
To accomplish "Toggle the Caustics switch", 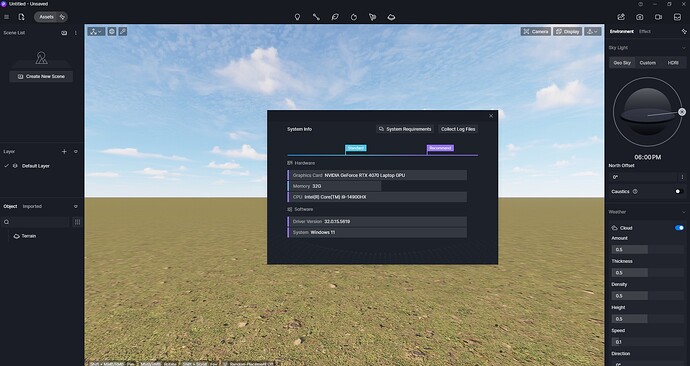I will point(679,191).
